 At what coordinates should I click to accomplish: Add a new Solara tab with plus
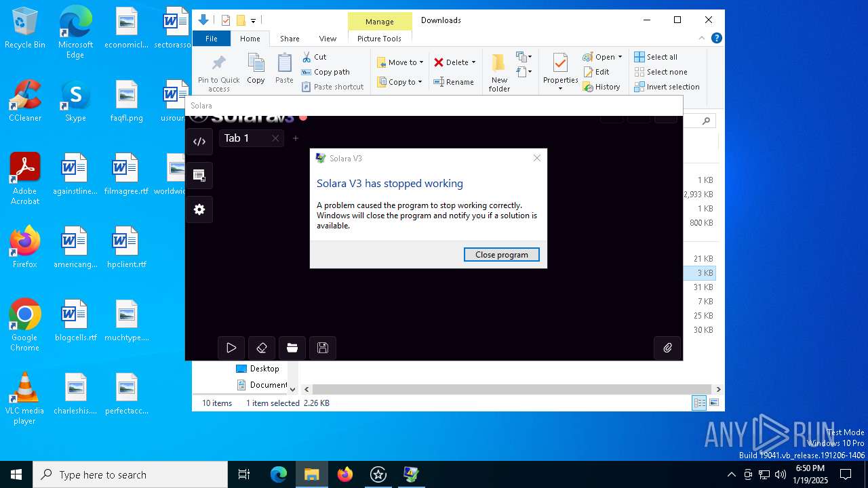296,138
